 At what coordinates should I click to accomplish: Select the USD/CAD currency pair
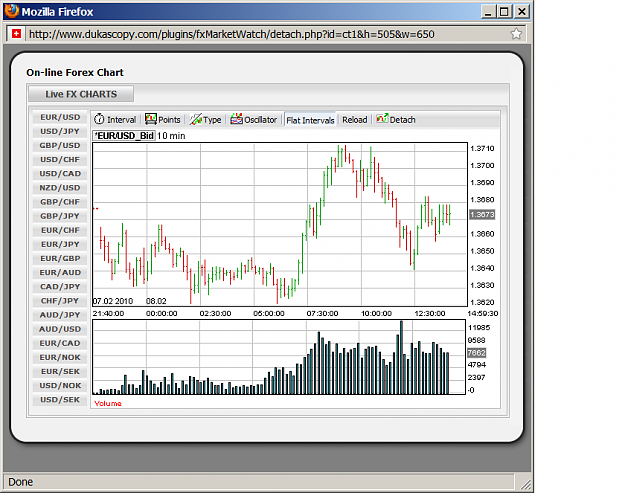pos(60,174)
